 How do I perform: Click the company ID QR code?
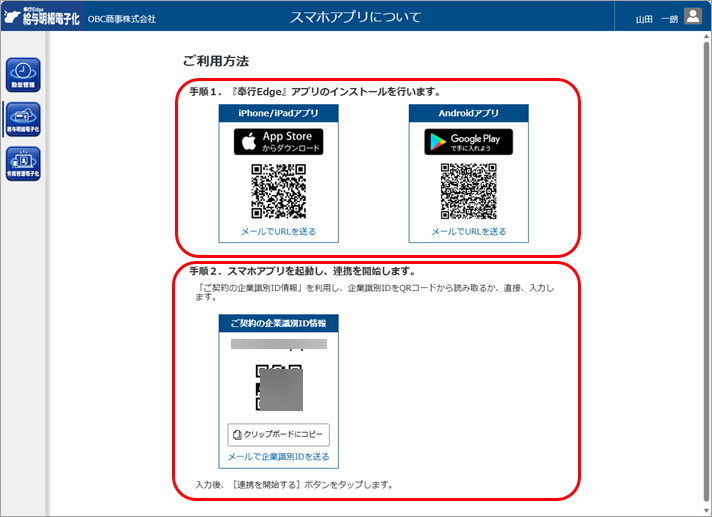pyautogui.click(x=279, y=388)
